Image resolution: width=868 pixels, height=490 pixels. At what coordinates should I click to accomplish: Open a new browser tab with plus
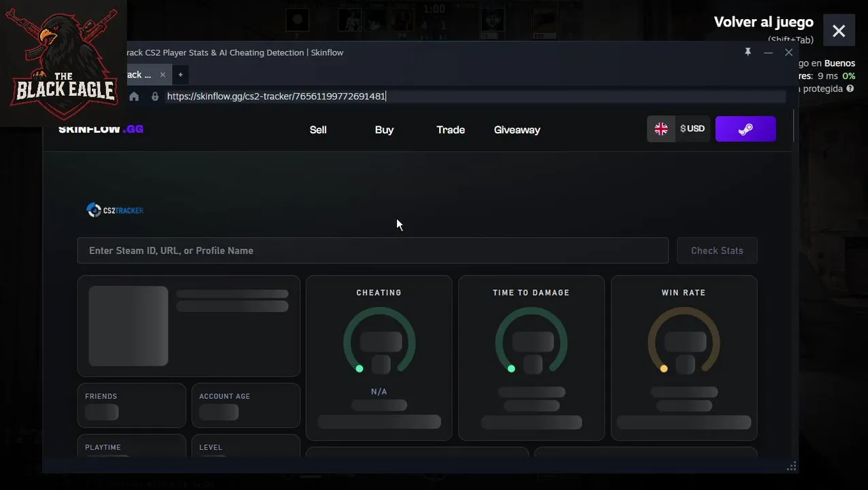[x=180, y=75]
